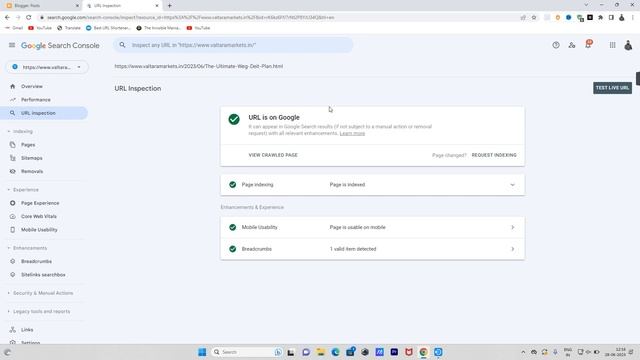Click the 1 valid item detected text
640x360 pixels.
(x=353, y=249)
